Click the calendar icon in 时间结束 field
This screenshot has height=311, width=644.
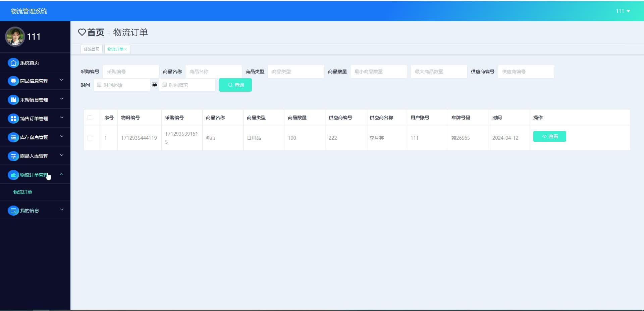pos(165,85)
